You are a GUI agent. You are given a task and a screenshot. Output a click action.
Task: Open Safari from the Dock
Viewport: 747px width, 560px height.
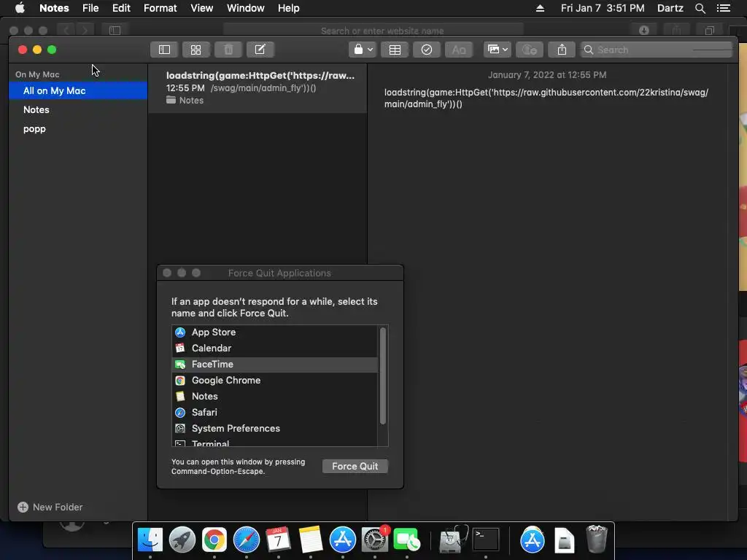point(247,540)
